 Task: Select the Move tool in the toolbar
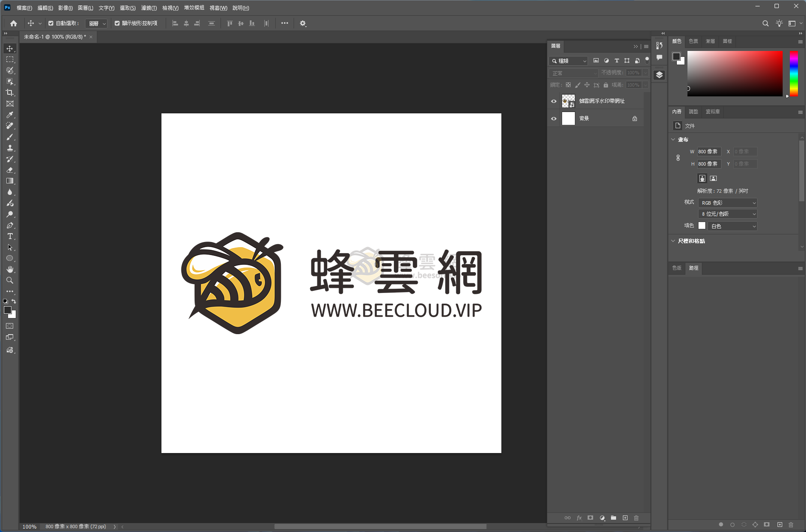(x=10, y=48)
